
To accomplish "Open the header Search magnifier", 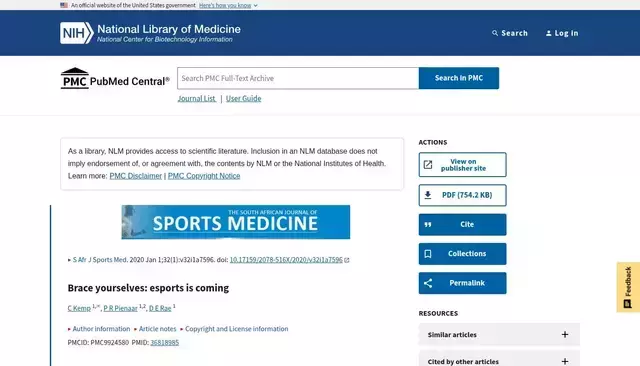I will pyautogui.click(x=495, y=33).
